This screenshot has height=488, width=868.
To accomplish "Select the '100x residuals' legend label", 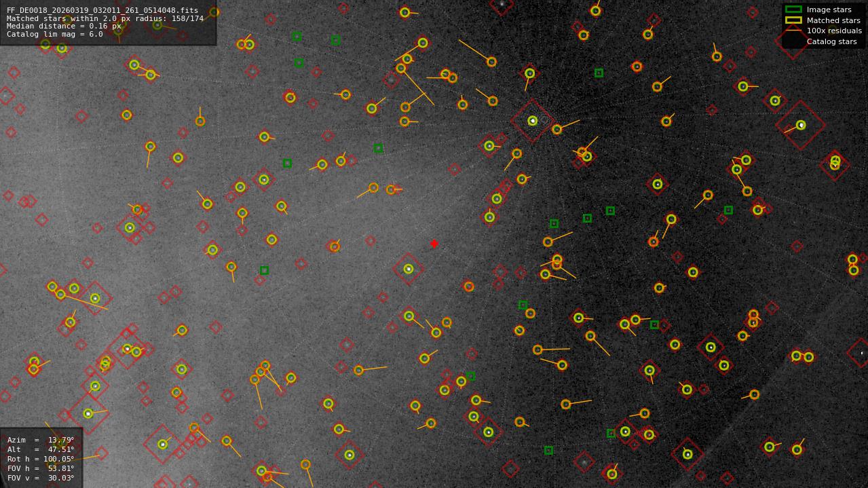I will (x=834, y=31).
